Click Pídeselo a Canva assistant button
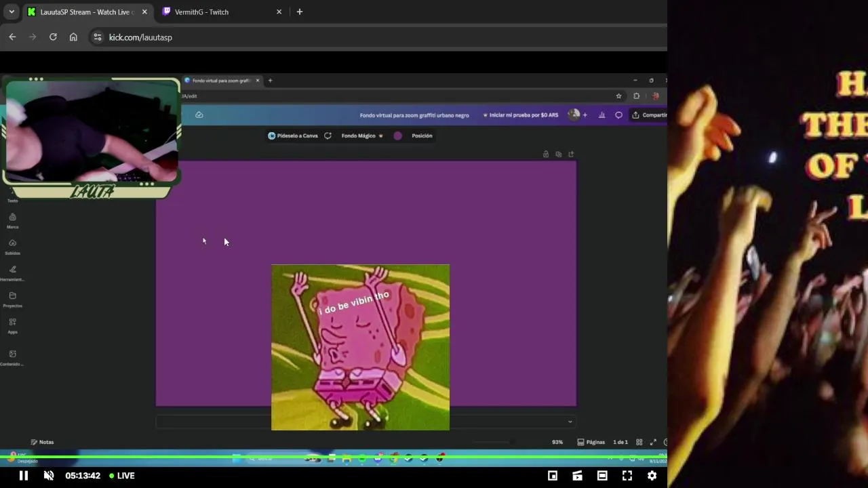Screen dimensions: 868x488 click(x=293, y=136)
